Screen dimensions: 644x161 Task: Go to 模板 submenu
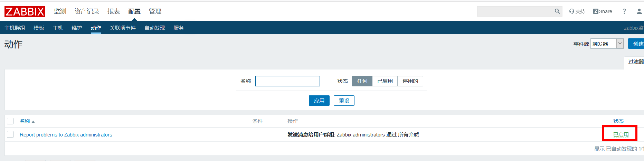pos(39,28)
